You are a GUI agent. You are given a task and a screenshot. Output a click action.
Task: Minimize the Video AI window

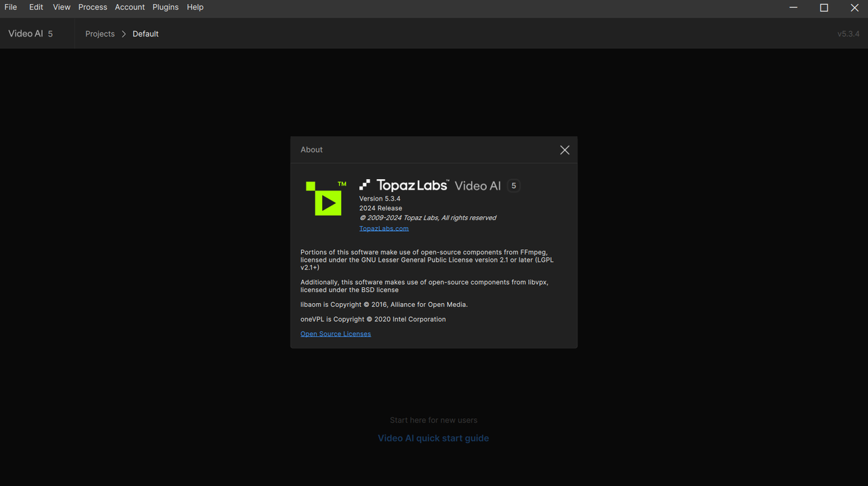click(793, 7)
